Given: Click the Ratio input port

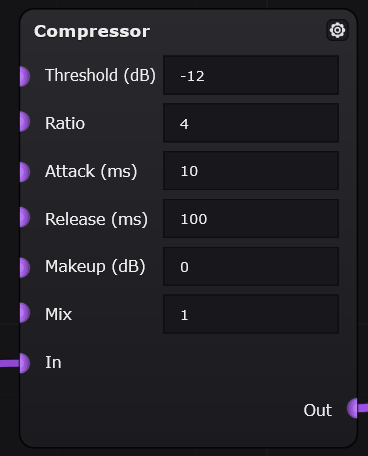Looking at the screenshot, I should tap(25, 122).
